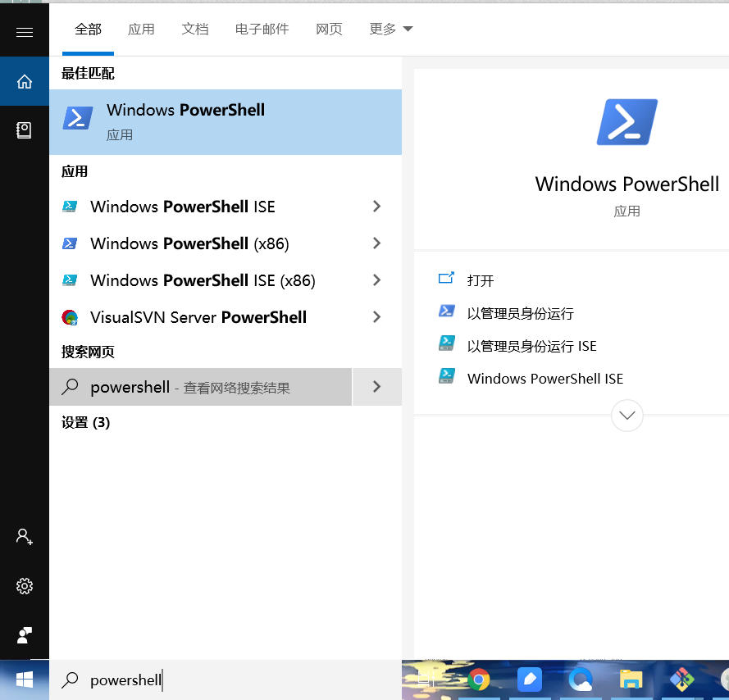Open the blue note app on taskbar
Image resolution: width=729 pixels, height=700 pixels.
point(530,680)
